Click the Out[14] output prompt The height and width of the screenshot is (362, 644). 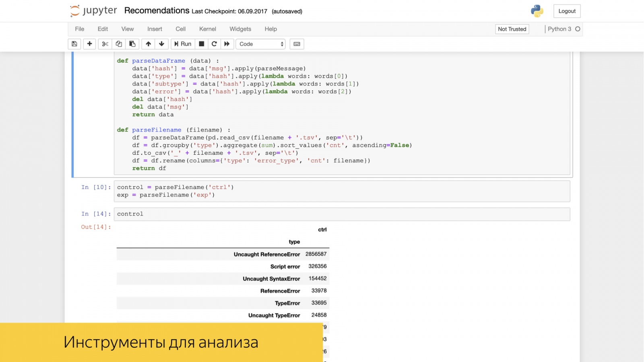pos(96,227)
